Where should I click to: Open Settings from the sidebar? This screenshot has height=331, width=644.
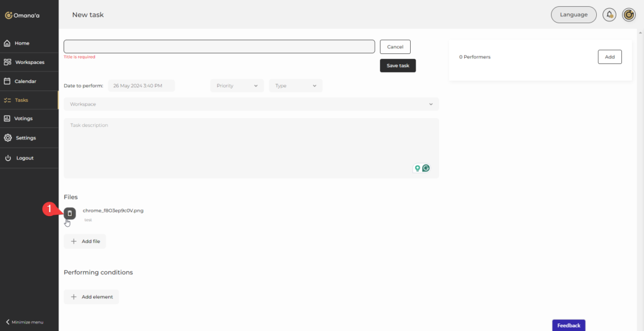[25, 138]
